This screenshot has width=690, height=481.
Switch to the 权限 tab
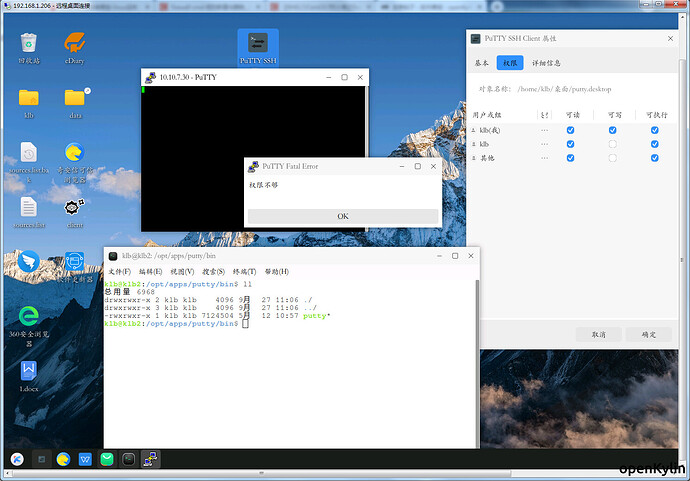click(x=510, y=63)
